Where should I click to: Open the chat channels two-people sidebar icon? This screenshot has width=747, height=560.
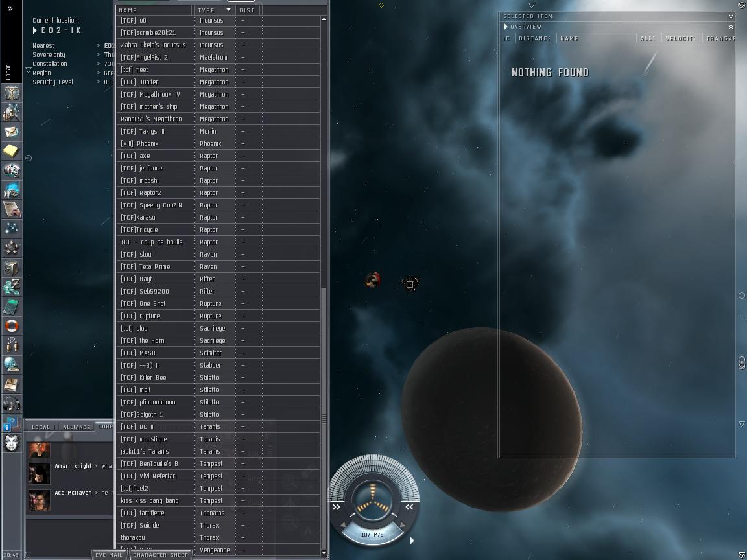[12, 345]
